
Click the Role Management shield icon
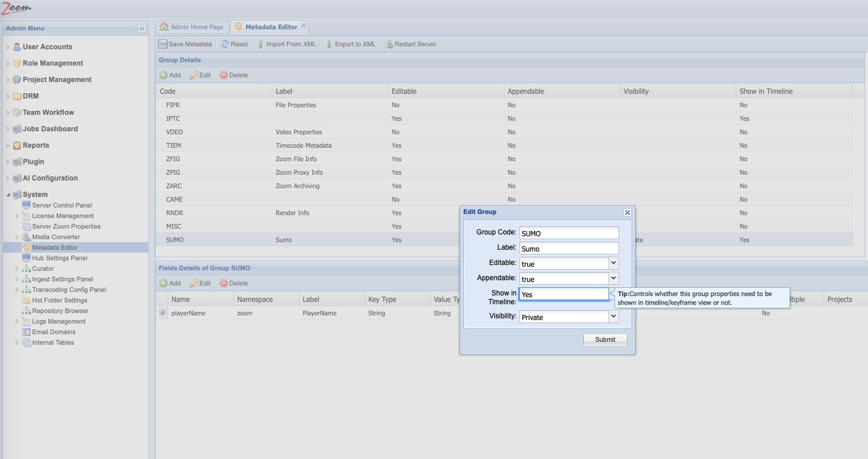tap(17, 63)
